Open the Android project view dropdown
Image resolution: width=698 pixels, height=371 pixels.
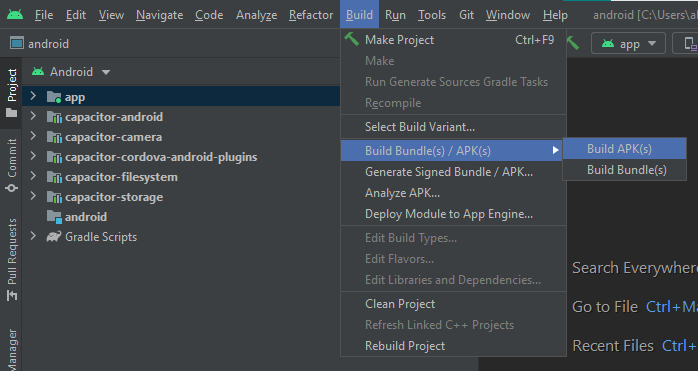(71, 72)
